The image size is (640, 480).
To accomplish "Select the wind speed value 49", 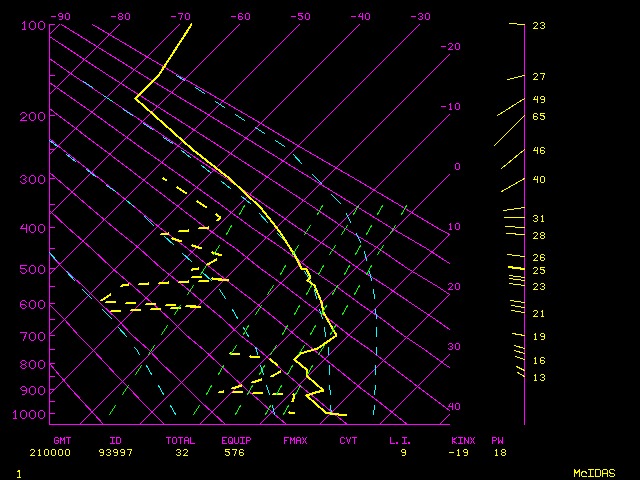I will coord(539,100).
